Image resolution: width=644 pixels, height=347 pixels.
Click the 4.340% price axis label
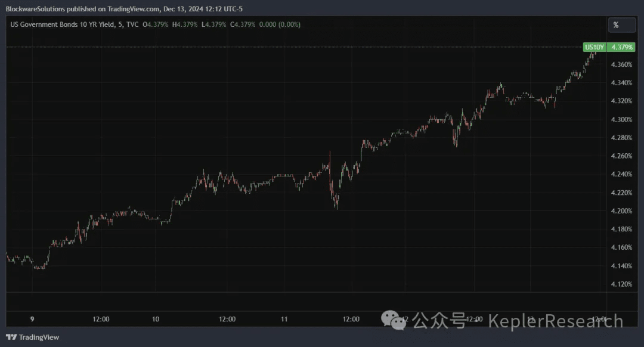pos(621,83)
